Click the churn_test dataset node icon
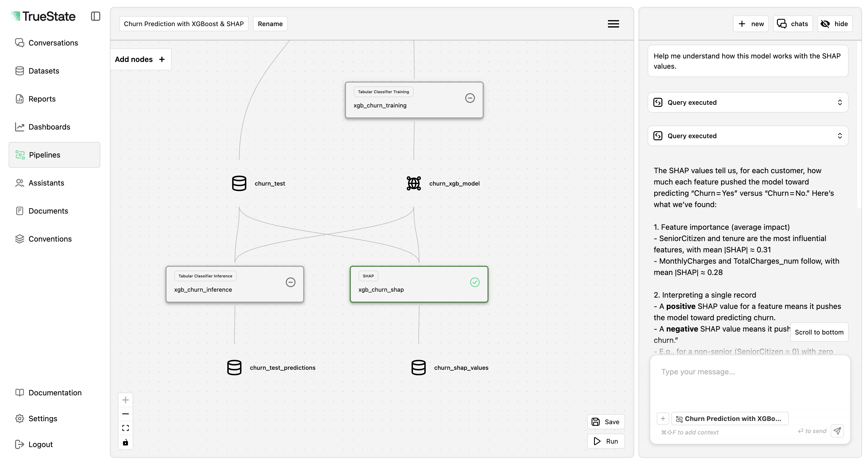The image size is (868, 467). pyautogui.click(x=239, y=183)
